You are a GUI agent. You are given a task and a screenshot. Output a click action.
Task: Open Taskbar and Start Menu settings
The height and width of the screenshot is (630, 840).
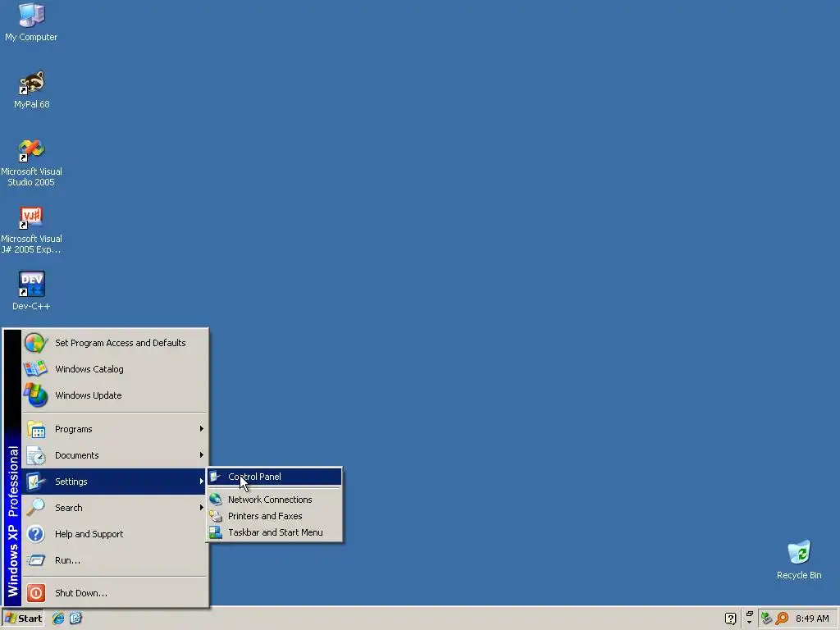(274, 532)
